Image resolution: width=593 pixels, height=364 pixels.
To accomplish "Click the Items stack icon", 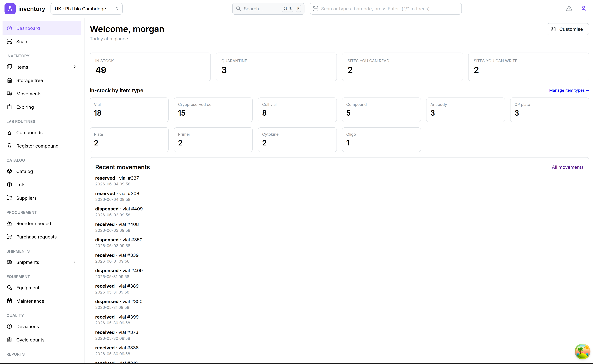I will (9, 67).
